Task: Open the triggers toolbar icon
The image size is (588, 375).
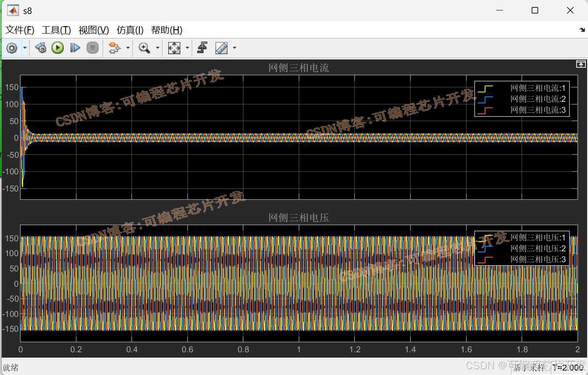Action: [202, 48]
